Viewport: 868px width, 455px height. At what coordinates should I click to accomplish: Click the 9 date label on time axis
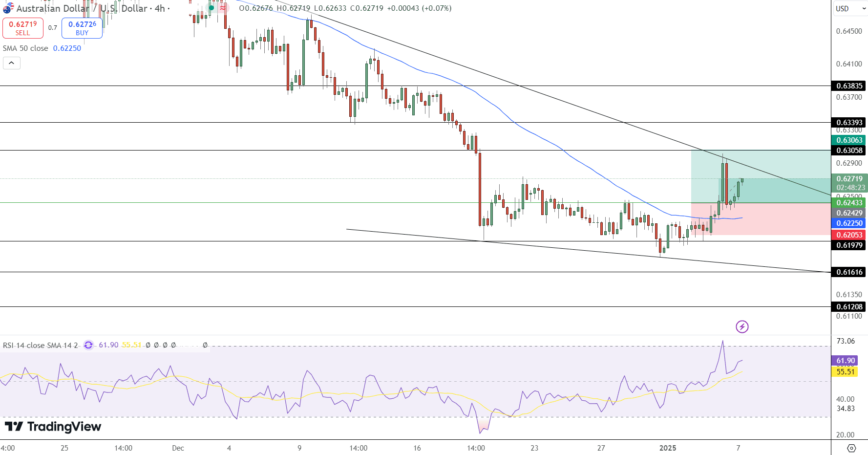point(299,448)
